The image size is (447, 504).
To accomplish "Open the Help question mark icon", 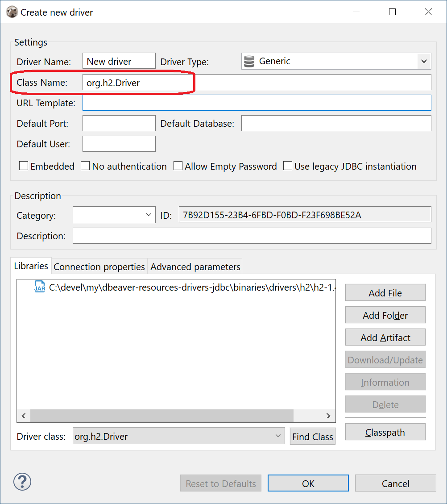I will [x=22, y=482].
